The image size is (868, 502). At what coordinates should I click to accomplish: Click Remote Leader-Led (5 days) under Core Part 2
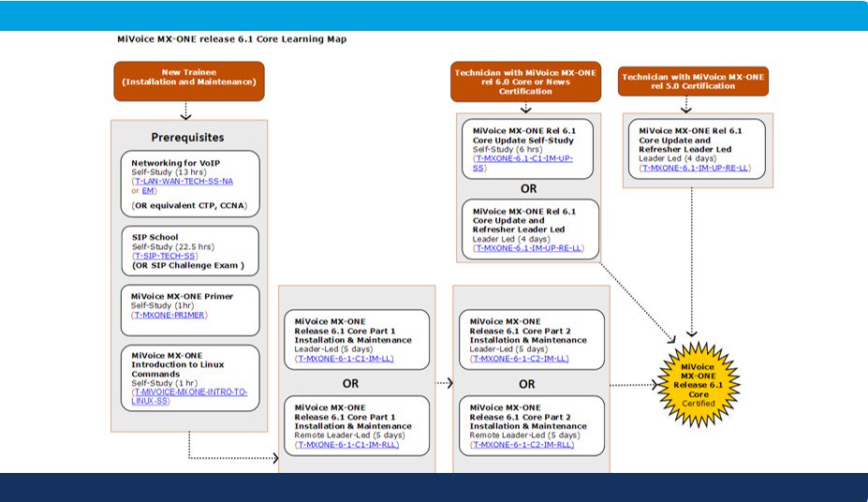click(524, 436)
